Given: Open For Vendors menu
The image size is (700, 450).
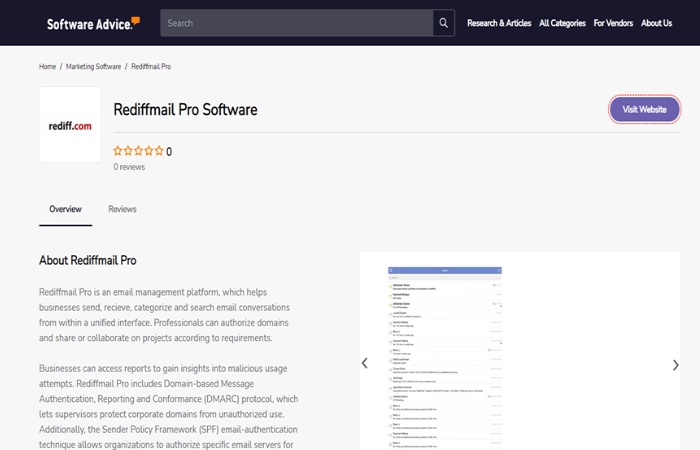Looking at the screenshot, I should (613, 23).
